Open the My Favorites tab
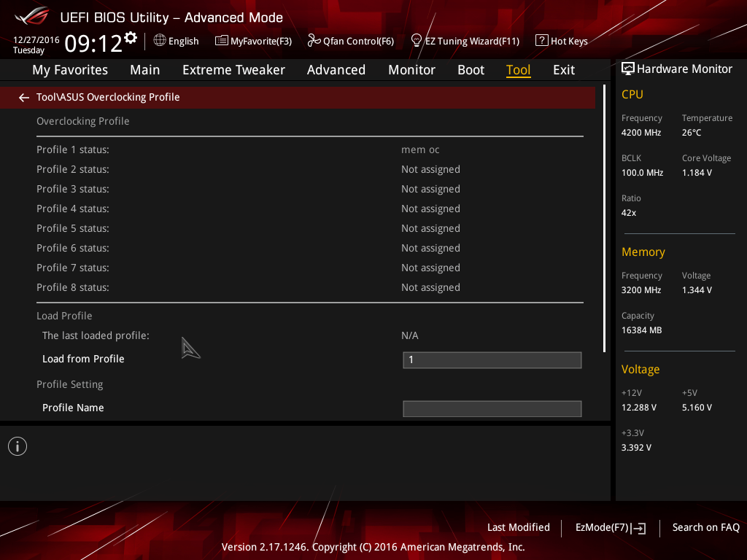Viewport: 747px width, 560px height. click(70, 70)
